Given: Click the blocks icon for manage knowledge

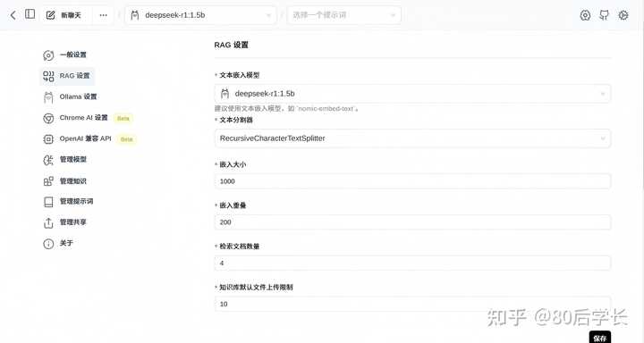Looking at the screenshot, I should [x=48, y=181].
